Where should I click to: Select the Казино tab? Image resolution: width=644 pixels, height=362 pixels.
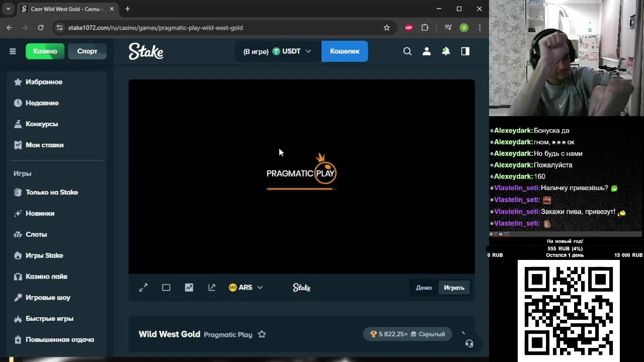tap(45, 51)
